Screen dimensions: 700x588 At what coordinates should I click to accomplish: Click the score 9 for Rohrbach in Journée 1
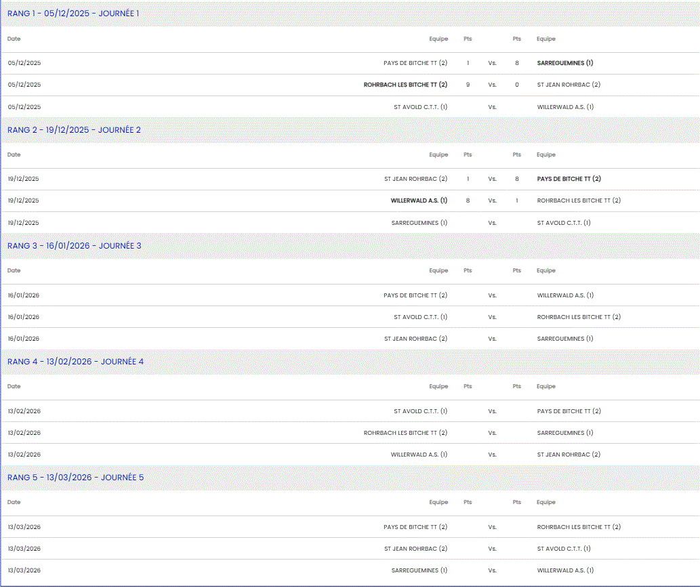tap(468, 85)
